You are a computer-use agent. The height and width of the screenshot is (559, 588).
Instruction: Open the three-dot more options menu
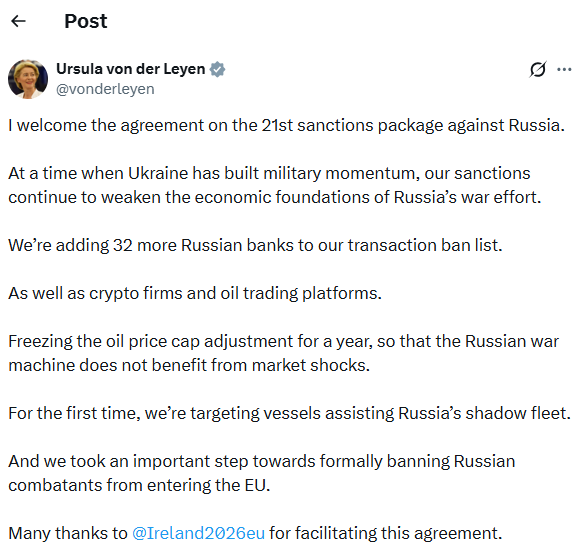(564, 69)
